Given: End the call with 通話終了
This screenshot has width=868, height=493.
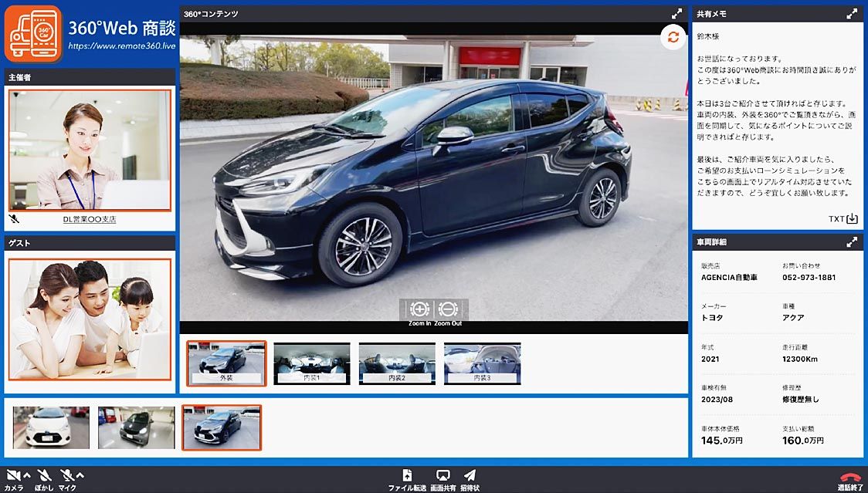Looking at the screenshot, I should (849, 477).
